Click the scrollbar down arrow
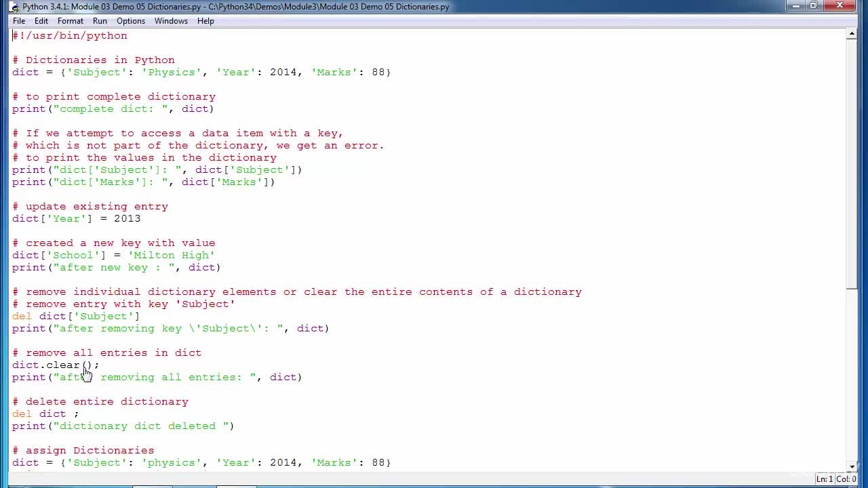 [x=852, y=466]
